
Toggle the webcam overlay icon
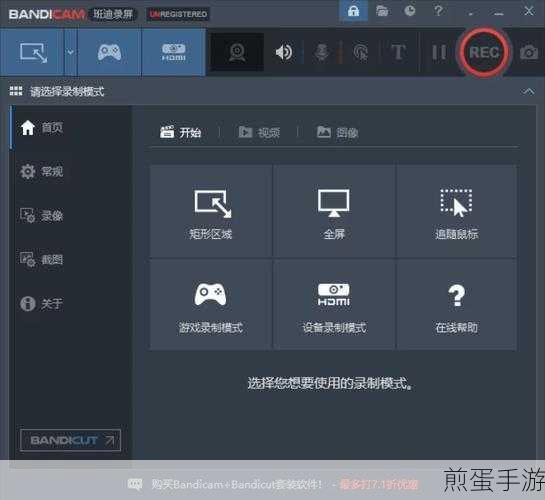(x=237, y=52)
